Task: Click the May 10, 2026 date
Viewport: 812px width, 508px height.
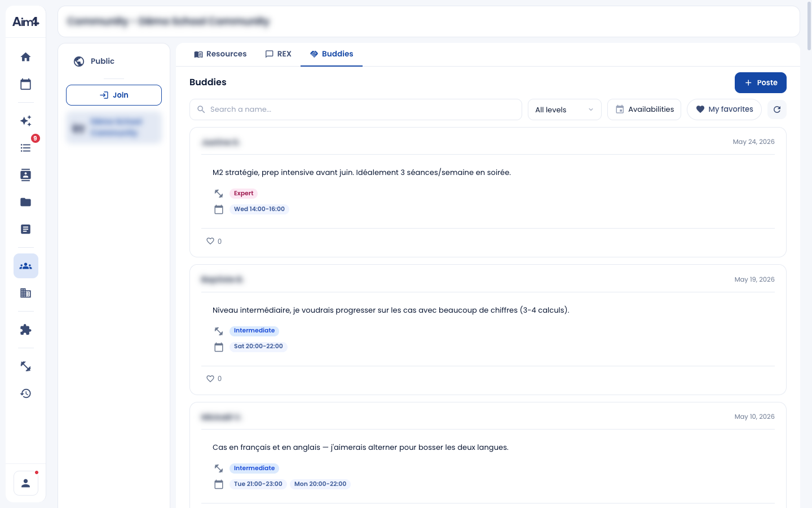Action: pyautogui.click(x=754, y=417)
